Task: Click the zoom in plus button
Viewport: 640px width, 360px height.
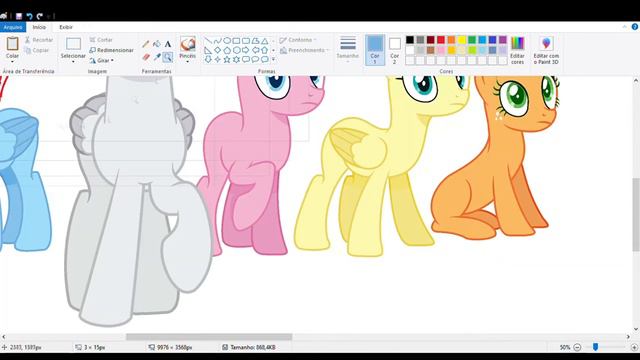Action: pos(634,347)
